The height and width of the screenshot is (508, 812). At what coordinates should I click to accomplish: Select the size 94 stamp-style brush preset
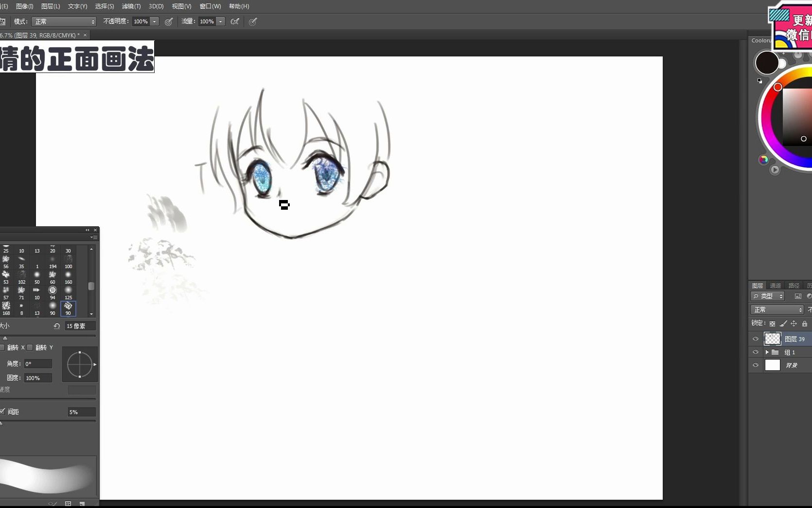click(x=53, y=292)
